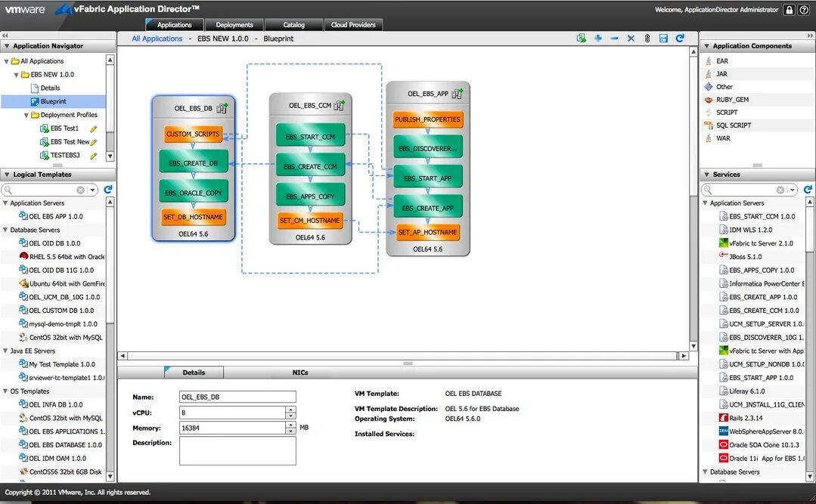Collapse Application Components panel
This screenshot has height=504, width=816.
pos(706,46)
